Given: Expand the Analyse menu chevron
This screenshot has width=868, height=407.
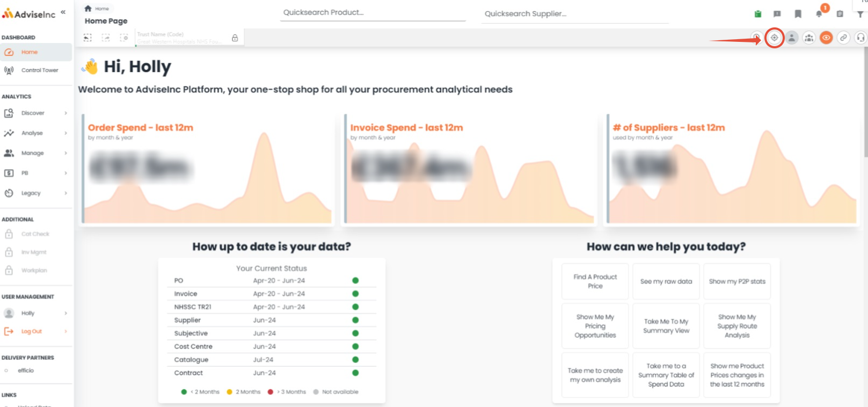Looking at the screenshot, I should coord(65,133).
